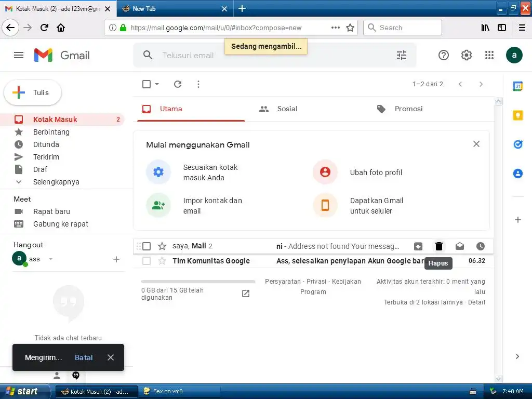
Task: Select the saya, Mail conversation checkbox
Action: point(147,246)
